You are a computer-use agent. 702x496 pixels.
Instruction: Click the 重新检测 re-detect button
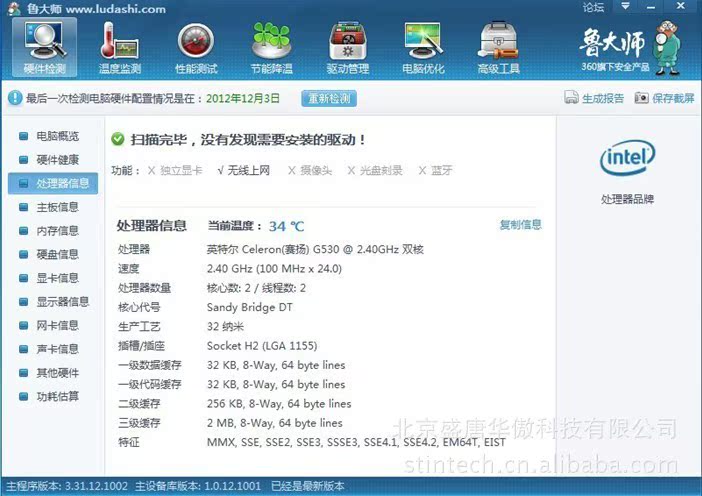click(x=330, y=99)
